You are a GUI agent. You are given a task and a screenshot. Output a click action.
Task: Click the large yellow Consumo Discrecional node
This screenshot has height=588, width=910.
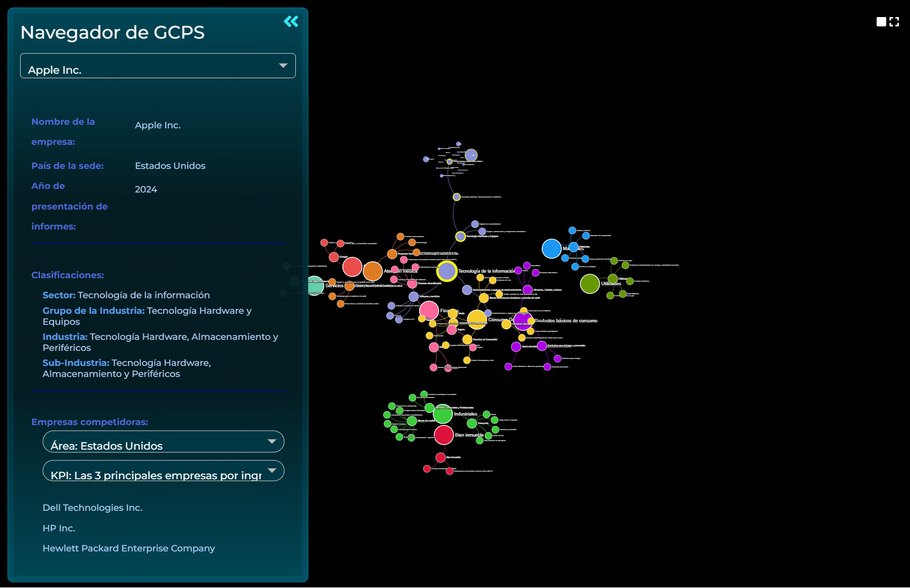click(x=477, y=319)
